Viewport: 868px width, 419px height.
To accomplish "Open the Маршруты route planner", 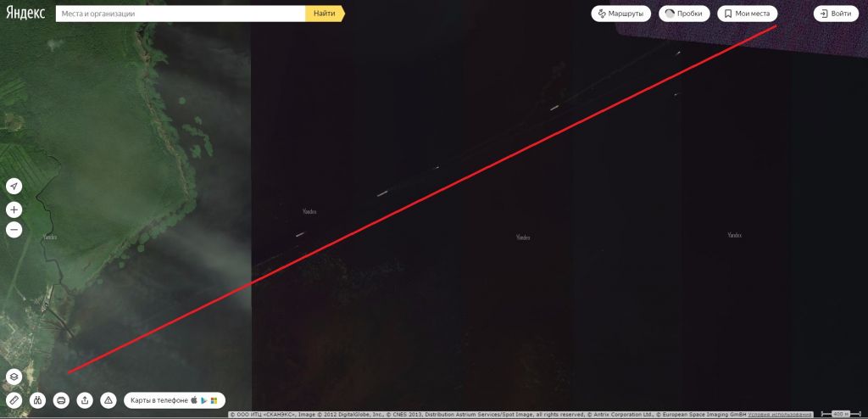I will pos(621,14).
